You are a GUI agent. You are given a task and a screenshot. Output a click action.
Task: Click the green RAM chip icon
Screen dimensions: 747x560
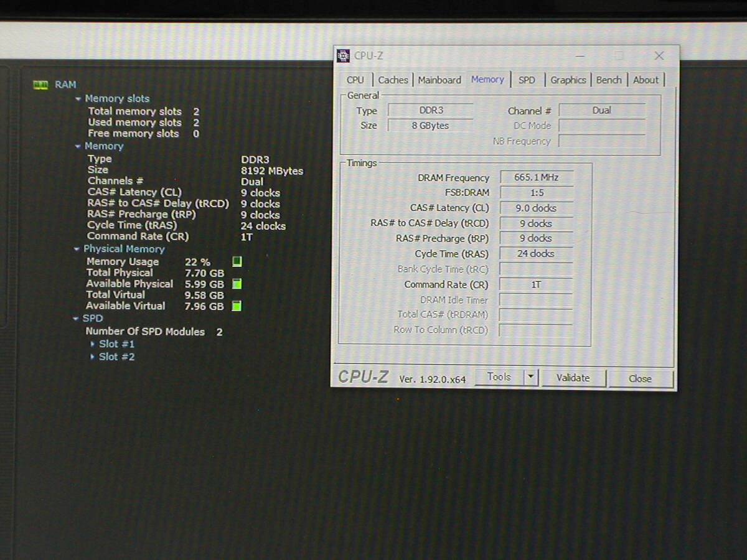(40, 85)
